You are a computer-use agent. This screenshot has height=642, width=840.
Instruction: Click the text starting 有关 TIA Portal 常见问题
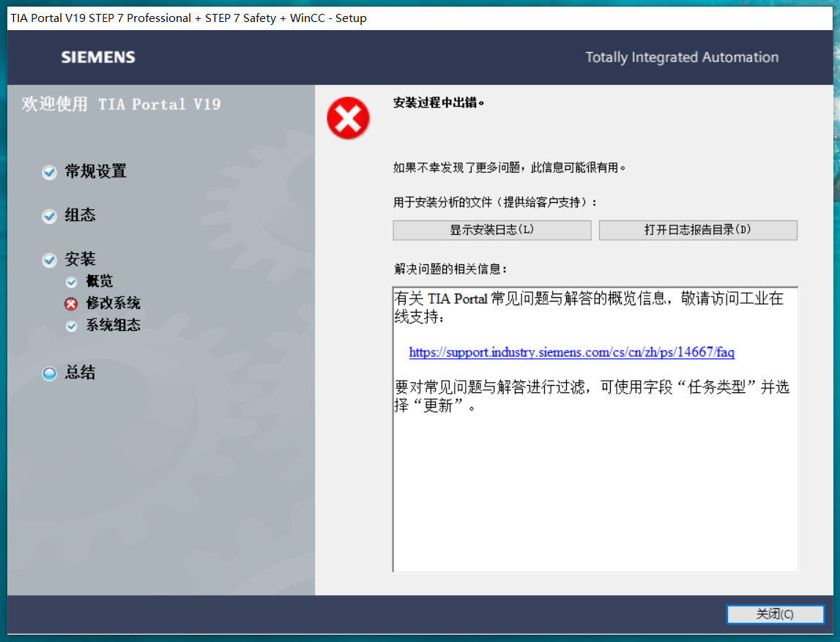click(590, 307)
